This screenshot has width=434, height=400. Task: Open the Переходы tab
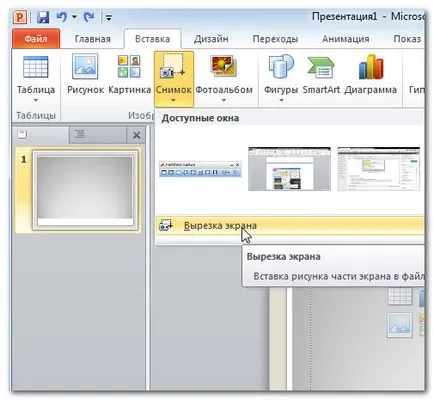[x=275, y=39]
